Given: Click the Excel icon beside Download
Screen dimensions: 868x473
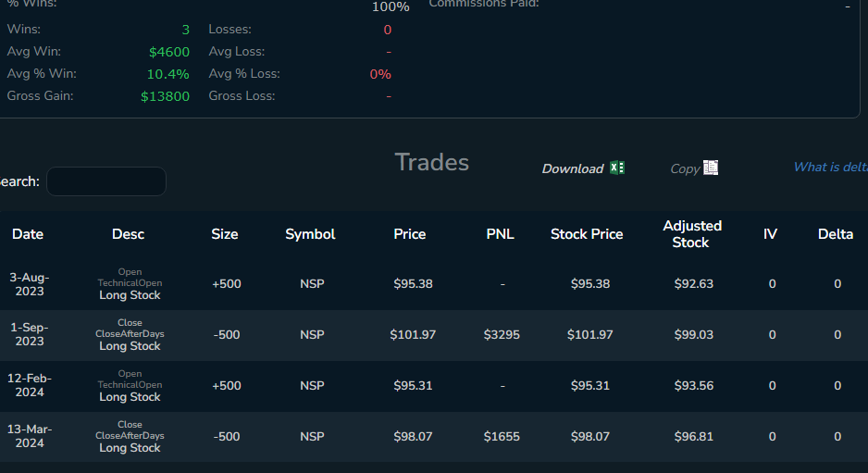Looking at the screenshot, I should click(x=618, y=168).
